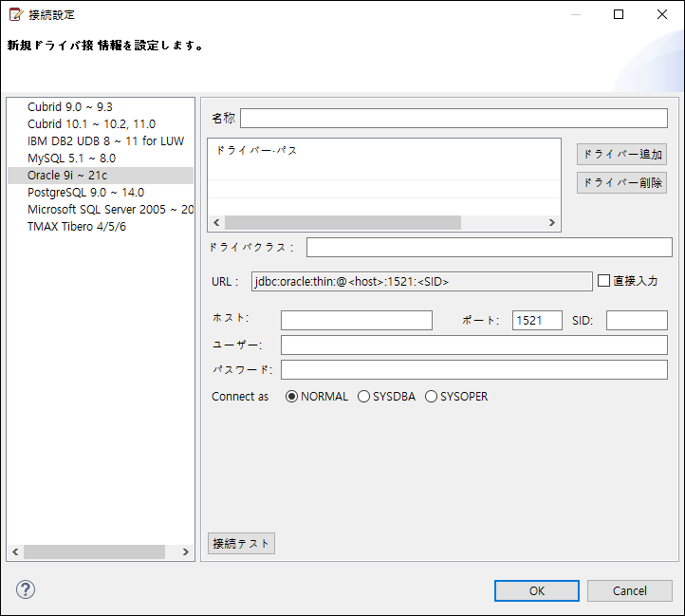Select Microsoft SQL Server 2005 driver
The height and width of the screenshot is (616, 685).
(x=101, y=210)
